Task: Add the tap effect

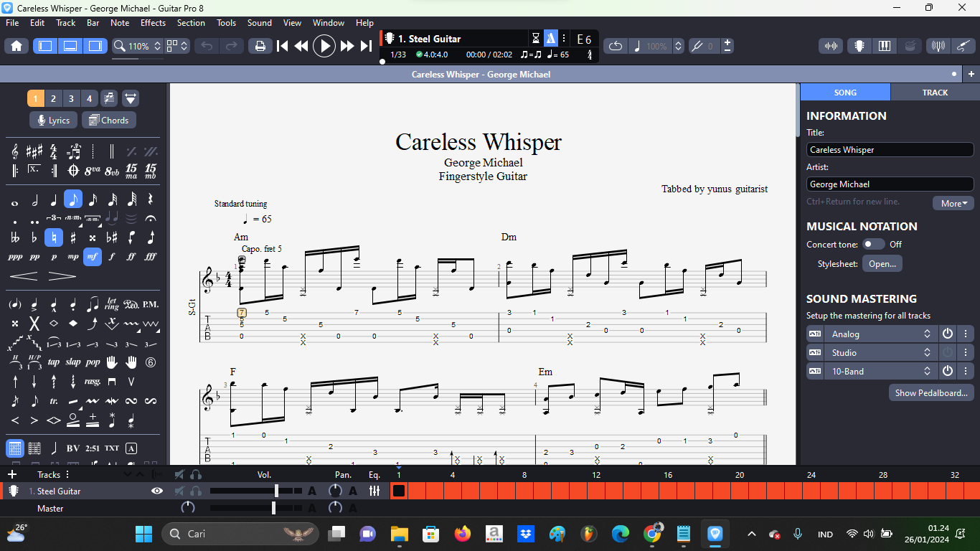Action: point(54,362)
